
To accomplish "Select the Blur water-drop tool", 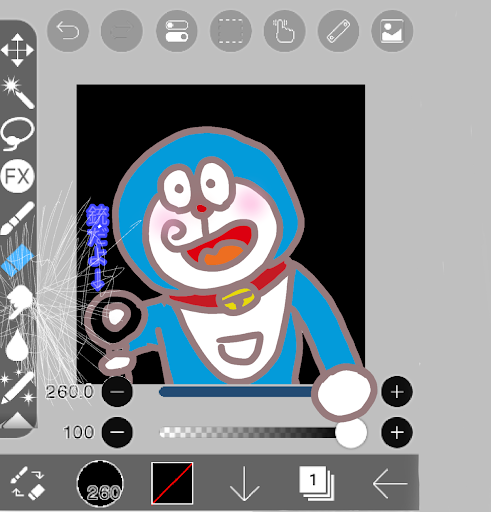I will pos(17,345).
